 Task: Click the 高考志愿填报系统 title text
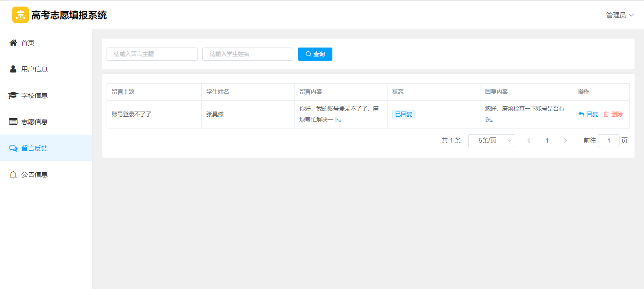pos(69,15)
